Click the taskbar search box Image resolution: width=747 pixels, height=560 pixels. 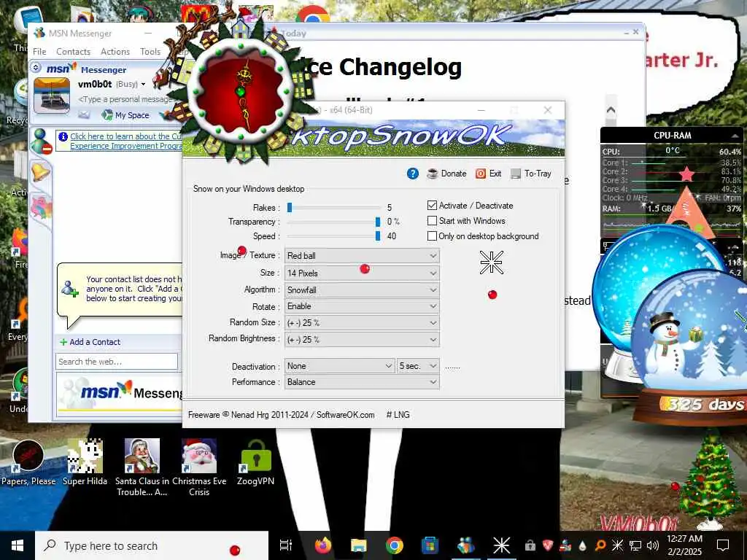[152, 545]
